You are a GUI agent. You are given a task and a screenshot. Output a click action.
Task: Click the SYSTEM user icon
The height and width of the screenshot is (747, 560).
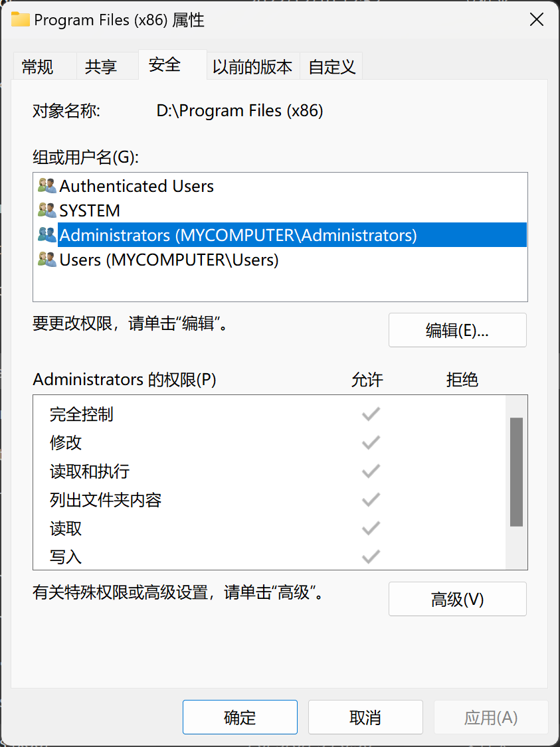(46, 210)
